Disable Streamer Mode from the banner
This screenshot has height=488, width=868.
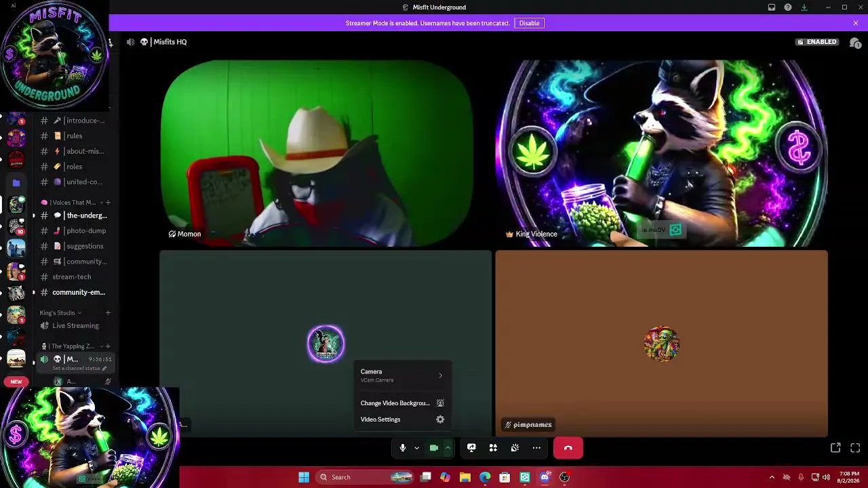pyautogui.click(x=529, y=23)
